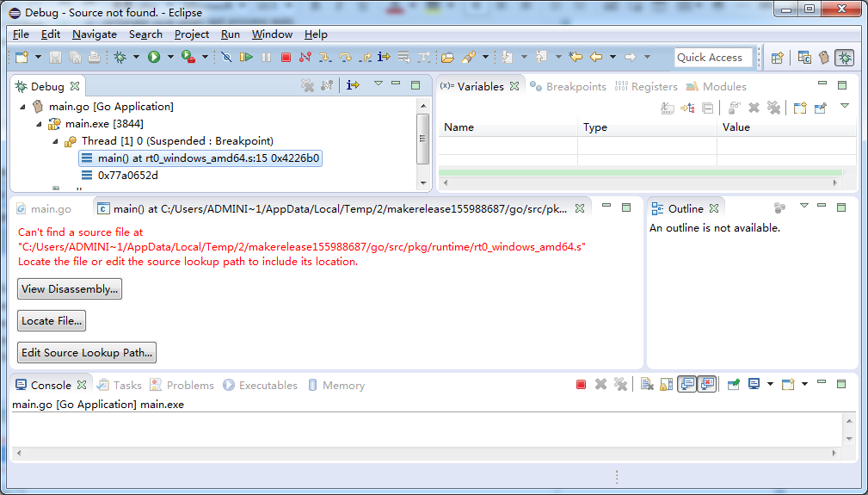Toggle Scroll Lock icon in Console
This screenshot has width=868, height=495.
point(667,384)
